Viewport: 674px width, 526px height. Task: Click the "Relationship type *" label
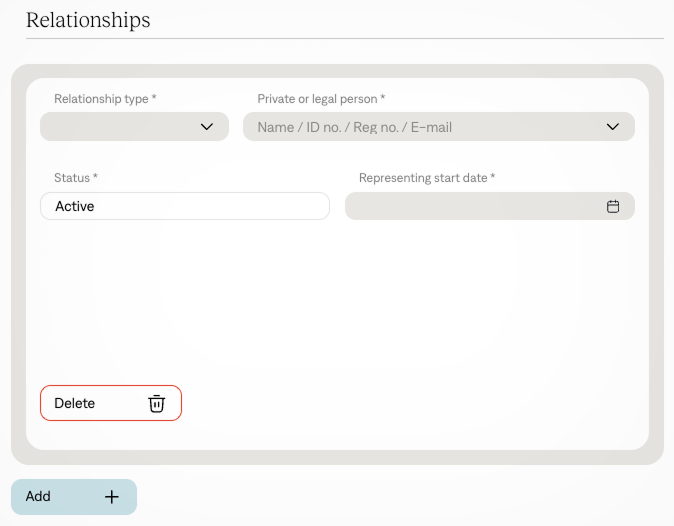click(x=105, y=99)
